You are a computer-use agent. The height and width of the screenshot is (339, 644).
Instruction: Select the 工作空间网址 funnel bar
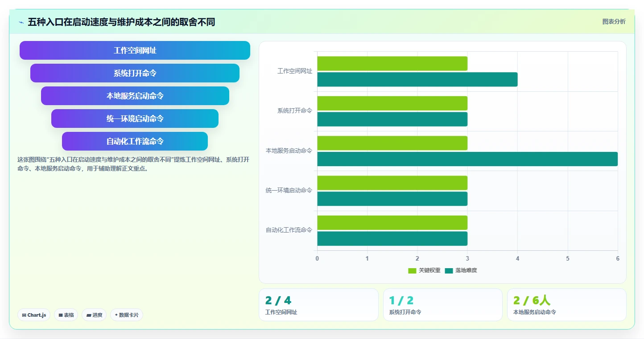135,50
